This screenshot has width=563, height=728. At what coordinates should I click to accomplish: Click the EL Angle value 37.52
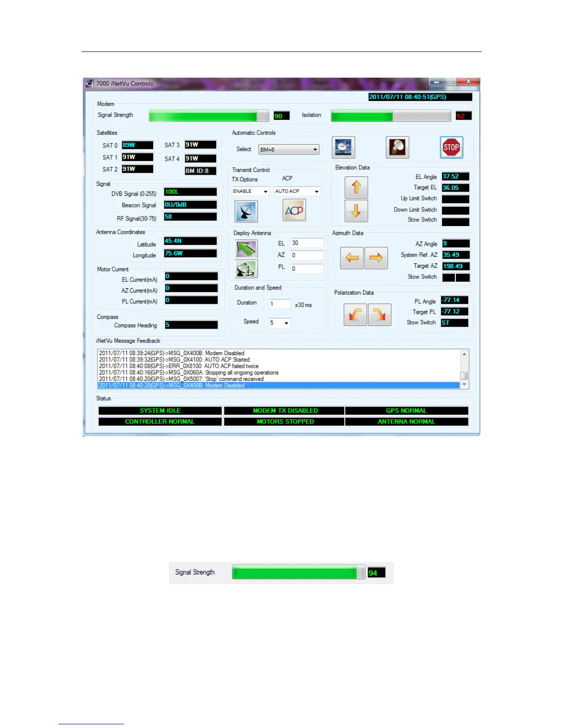click(x=455, y=176)
